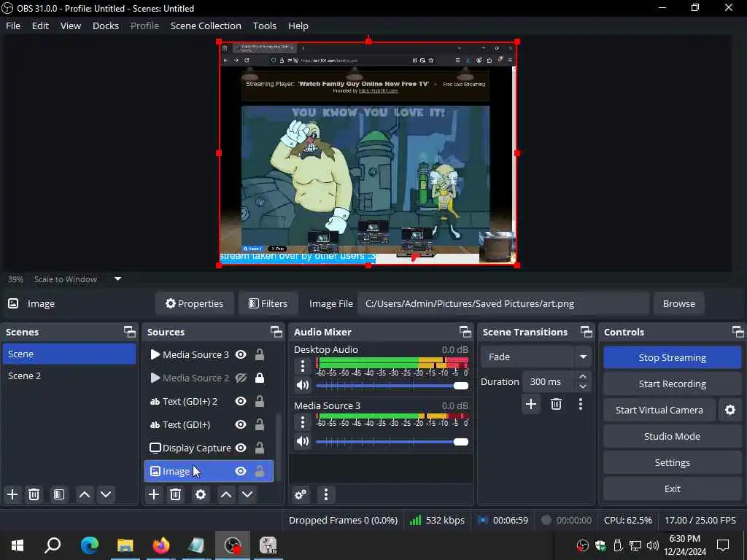The image size is (747, 560).
Task: Open Firefox from Windows taskbar
Action: tap(161, 545)
